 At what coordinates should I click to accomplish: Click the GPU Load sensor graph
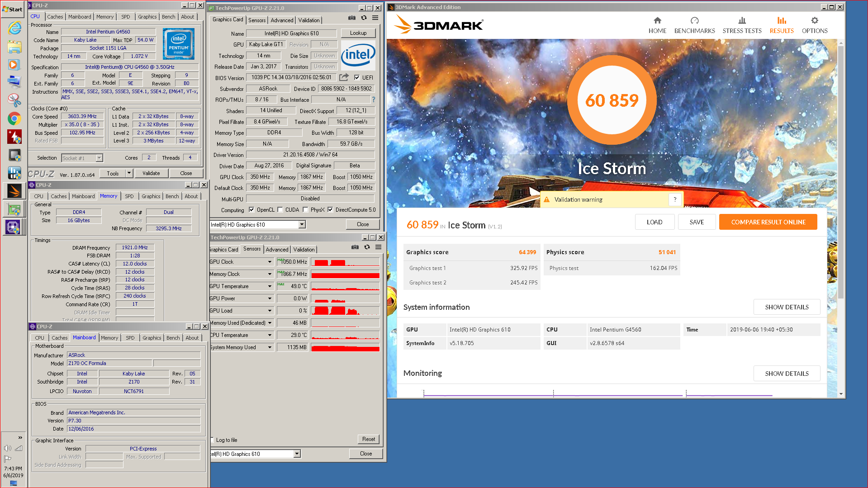coord(345,311)
